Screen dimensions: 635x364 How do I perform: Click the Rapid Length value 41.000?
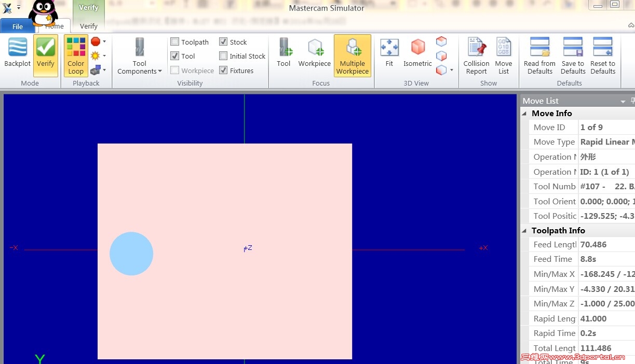click(593, 319)
